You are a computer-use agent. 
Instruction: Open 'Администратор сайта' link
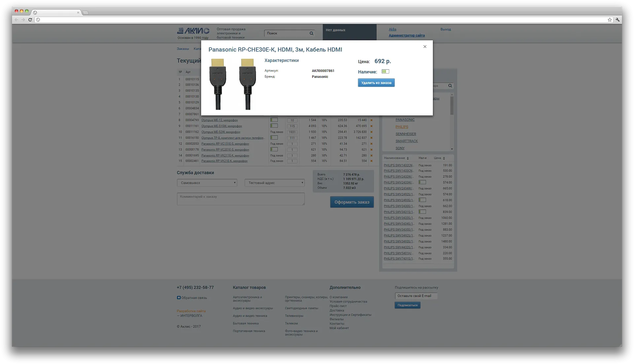[x=406, y=35]
